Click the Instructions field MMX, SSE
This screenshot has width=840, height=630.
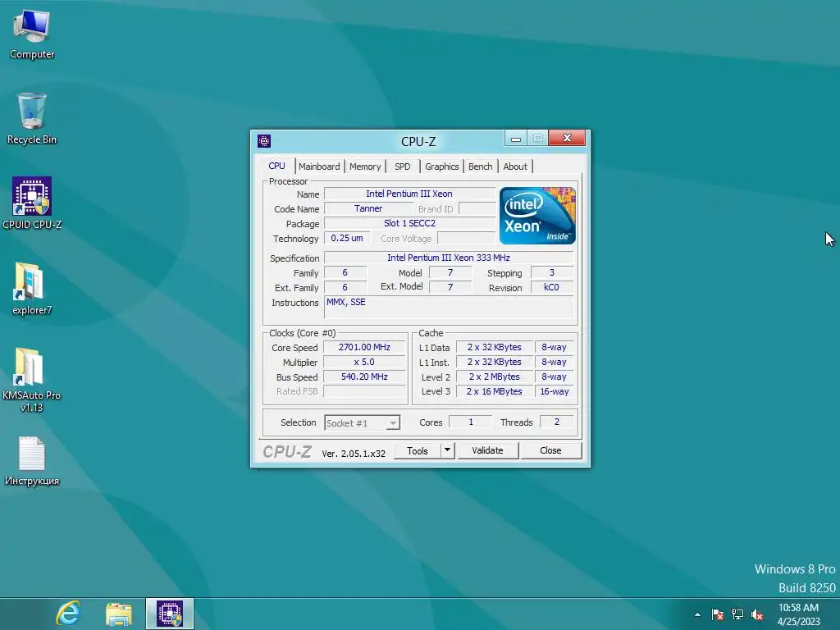(449, 307)
